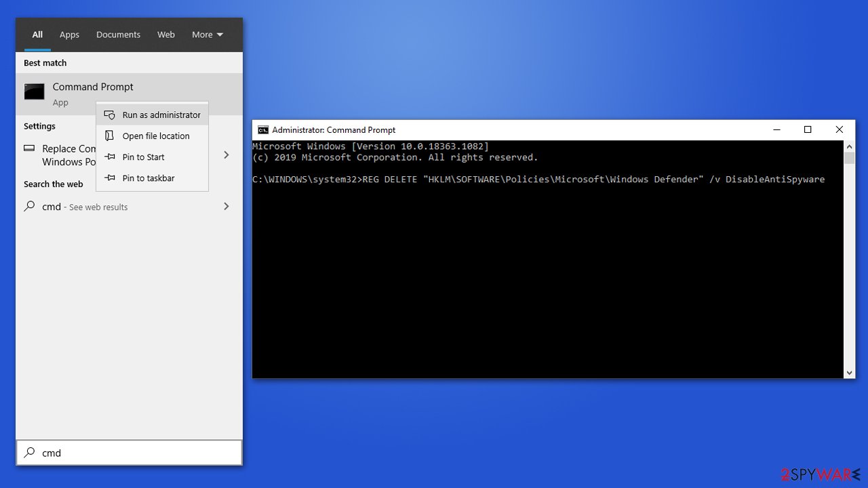The width and height of the screenshot is (868, 488).
Task: Select Pin to Start menu entry
Action: (x=153, y=157)
